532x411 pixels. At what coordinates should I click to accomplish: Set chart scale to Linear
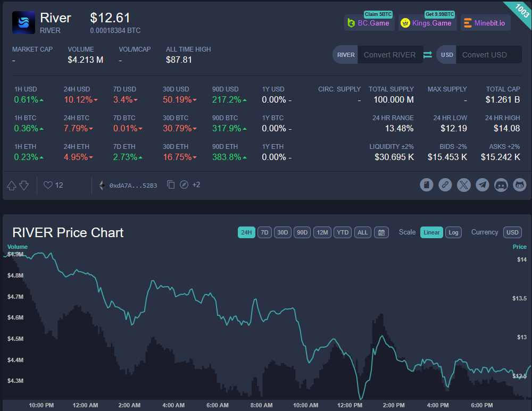[x=431, y=232]
